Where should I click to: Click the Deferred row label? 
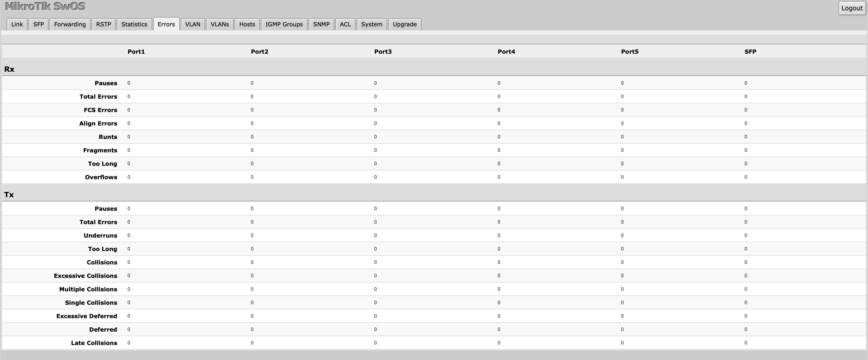coord(103,330)
